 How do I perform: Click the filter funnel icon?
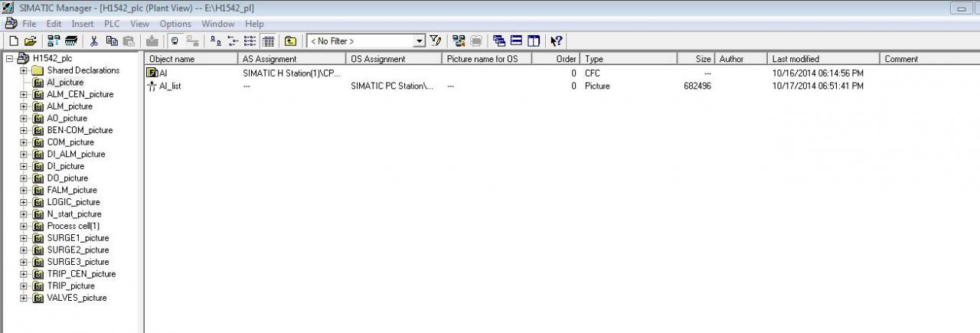(435, 41)
